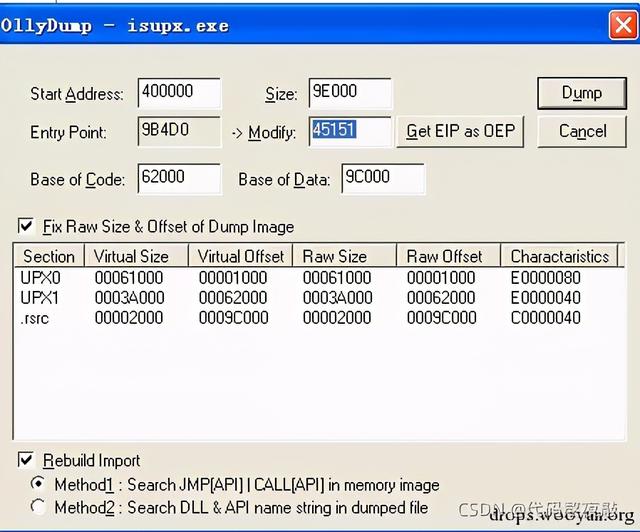Click the Modify field 45151
The image size is (640, 532).
[350, 131]
